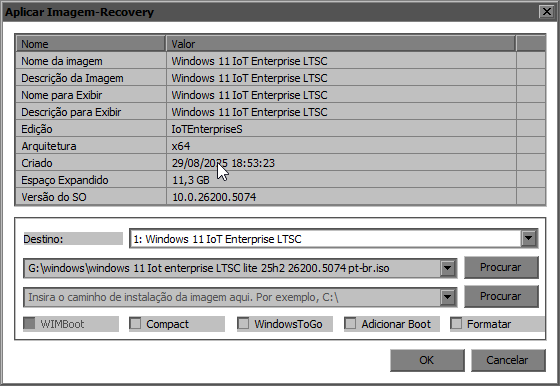Enable the WindowsToGo checkbox
This screenshot has height=386, width=560.
tap(243, 324)
